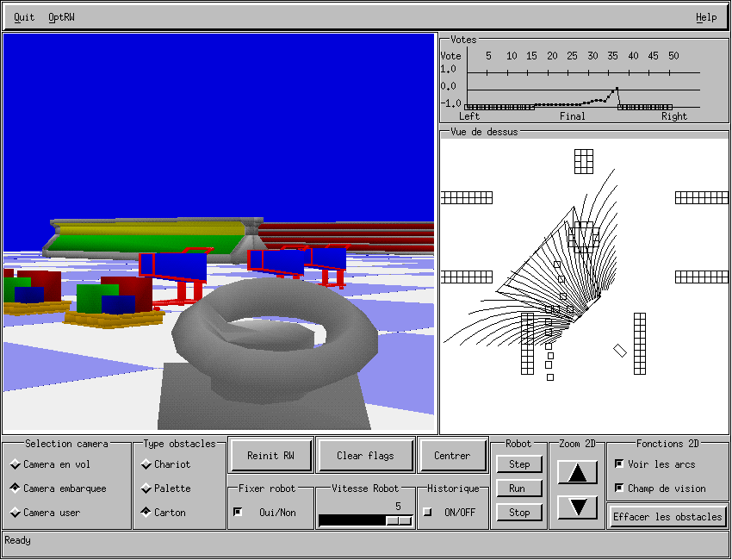Click the Vitesse Robot slider handle
Screen dimensions: 732x560
coord(398,520)
